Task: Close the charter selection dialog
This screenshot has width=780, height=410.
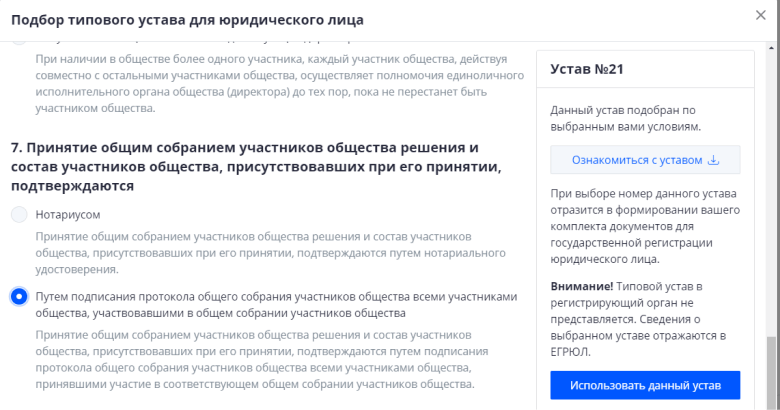Action: (x=761, y=16)
